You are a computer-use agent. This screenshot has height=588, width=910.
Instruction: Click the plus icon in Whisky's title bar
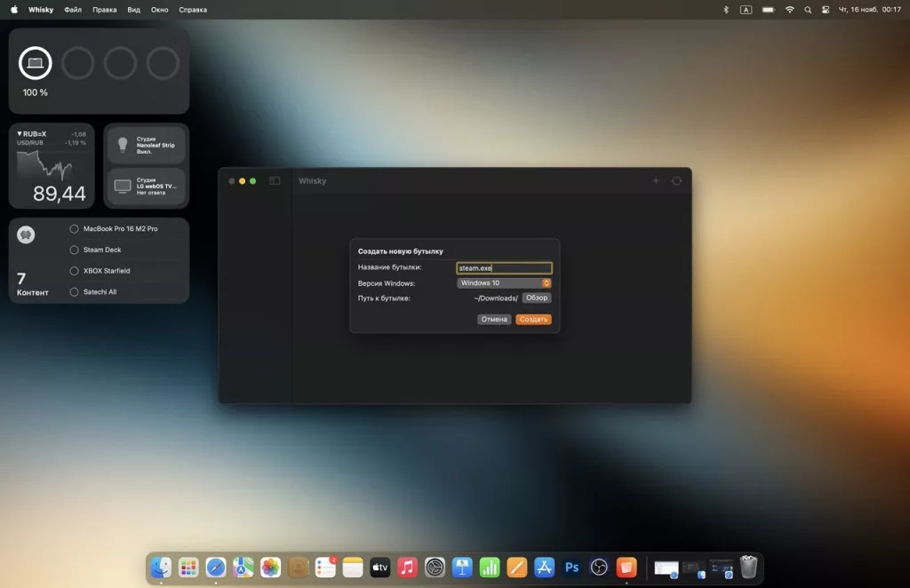coord(655,180)
